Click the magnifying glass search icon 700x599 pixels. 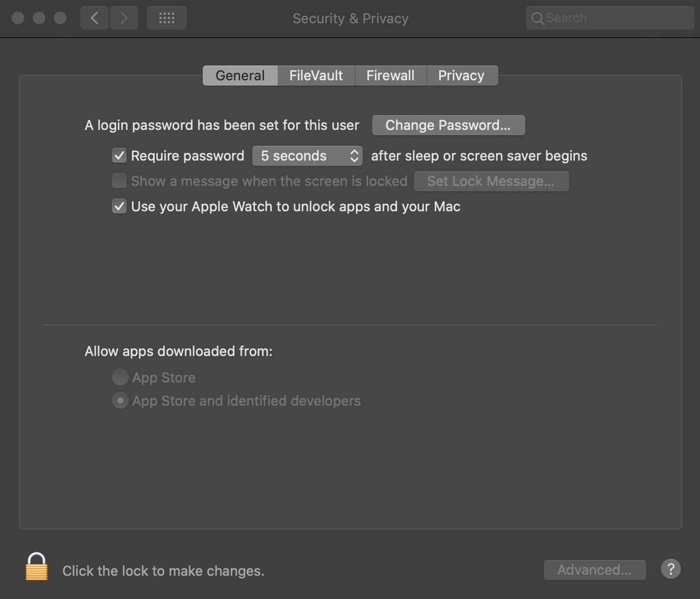(x=537, y=18)
